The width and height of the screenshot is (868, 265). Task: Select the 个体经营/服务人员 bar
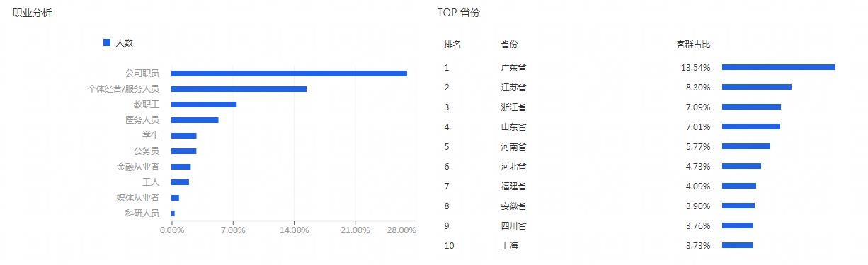point(239,89)
